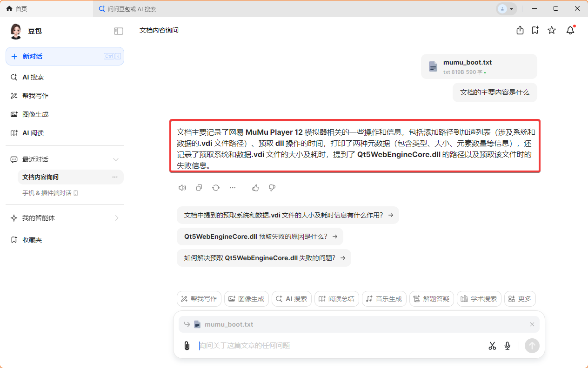Select suggestion Qt5WebEngineCore.dll 预取失败的原因是什么
Viewport: 588px width, 368px height.
(x=260, y=237)
